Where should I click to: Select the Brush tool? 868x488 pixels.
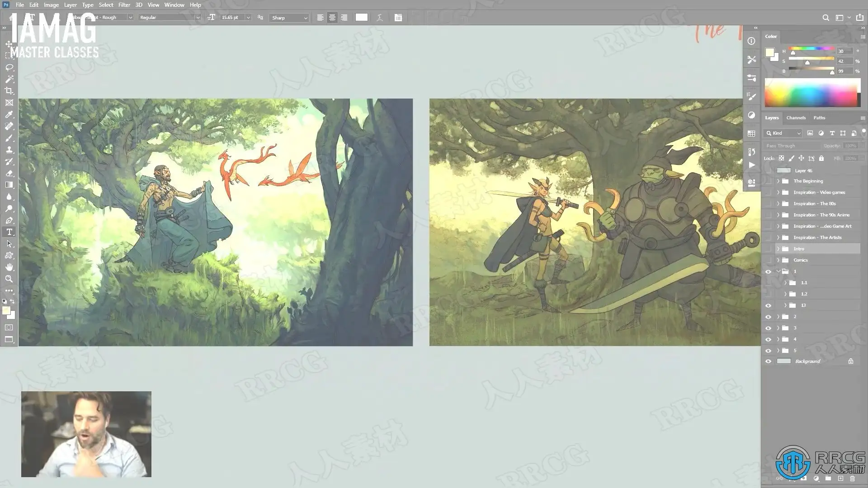pyautogui.click(x=9, y=138)
